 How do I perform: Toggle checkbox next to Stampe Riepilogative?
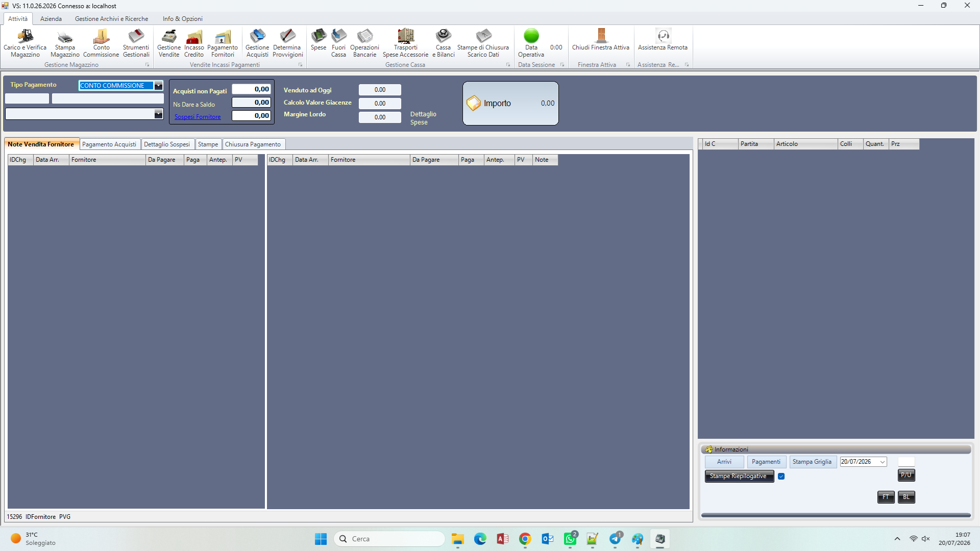pyautogui.click(x=781, y=477)
